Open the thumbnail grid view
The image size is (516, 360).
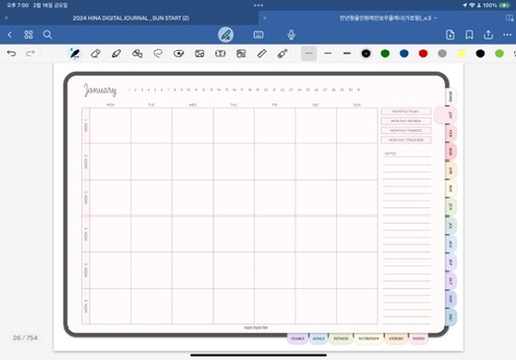(29, 35)
